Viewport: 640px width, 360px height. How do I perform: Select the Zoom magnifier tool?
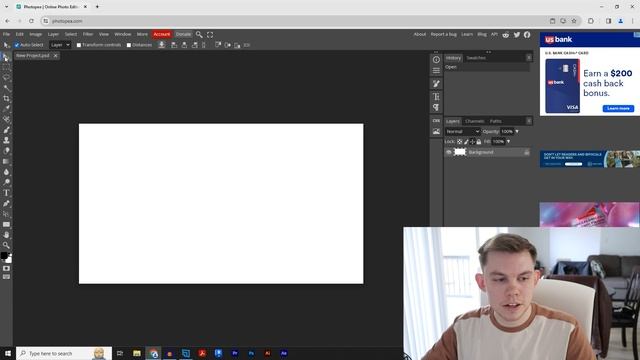pyautogui.click(x=6, y=245)
